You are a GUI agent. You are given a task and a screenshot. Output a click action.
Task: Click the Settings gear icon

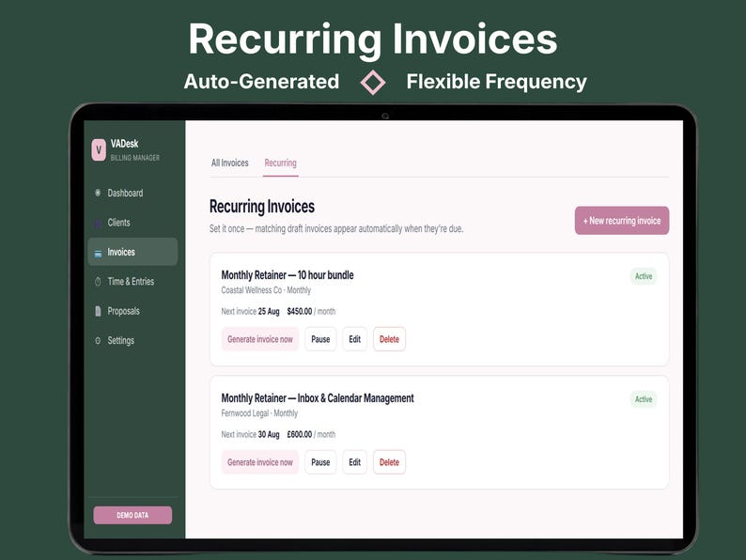click(98, 341)
